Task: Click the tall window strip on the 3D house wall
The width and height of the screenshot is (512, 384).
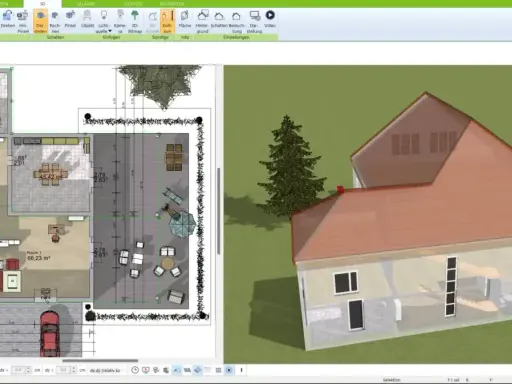Action: pos(451,286)
